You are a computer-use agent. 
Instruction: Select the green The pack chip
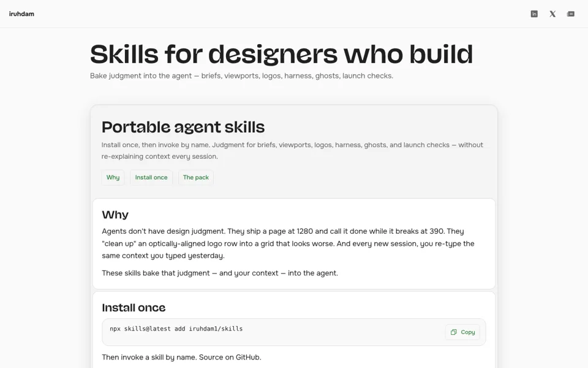[196, 177]
